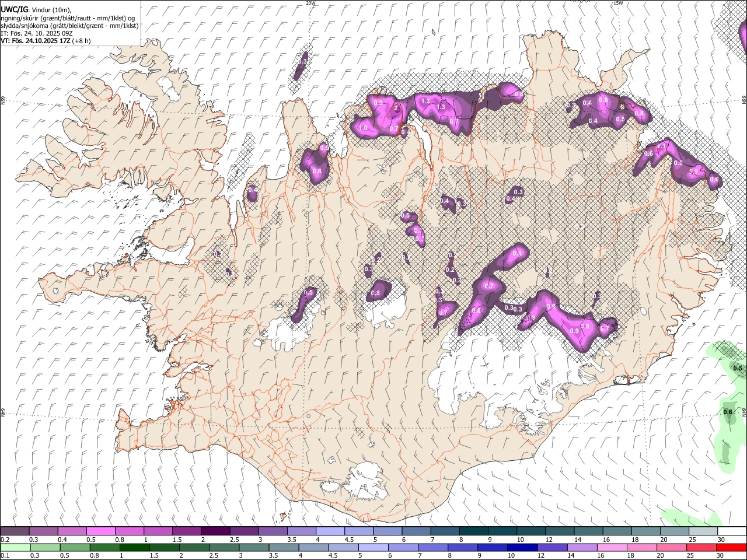Click the '0.1' label under the lower legend
The height and width of the screenshot is (560, 747).
point(5,555)
